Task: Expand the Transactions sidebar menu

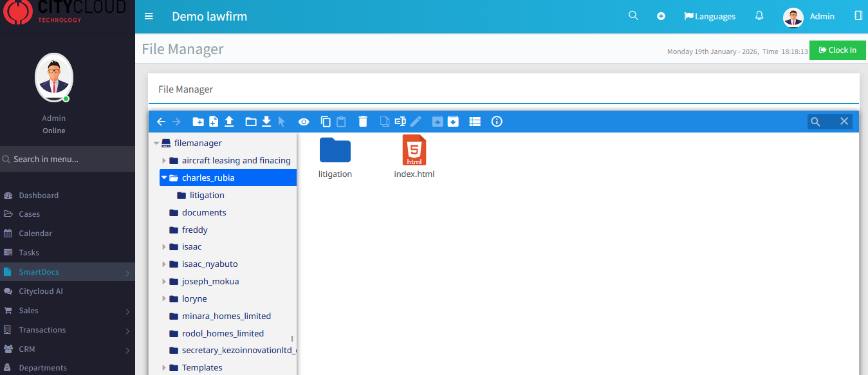Action: (68, 330)
